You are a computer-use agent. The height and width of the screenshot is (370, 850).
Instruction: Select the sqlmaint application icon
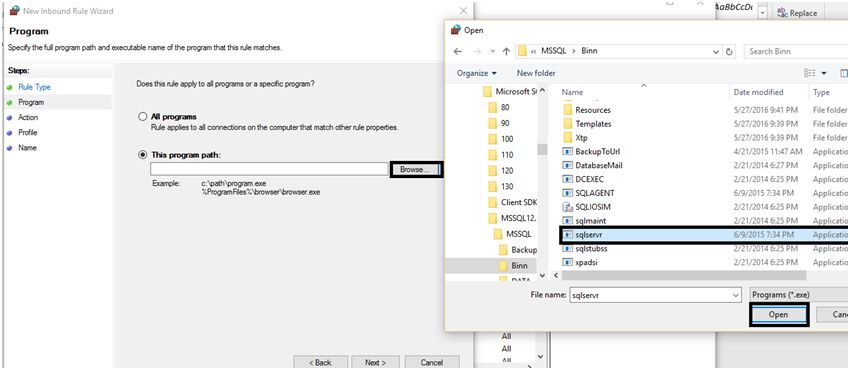coord(568,220)
